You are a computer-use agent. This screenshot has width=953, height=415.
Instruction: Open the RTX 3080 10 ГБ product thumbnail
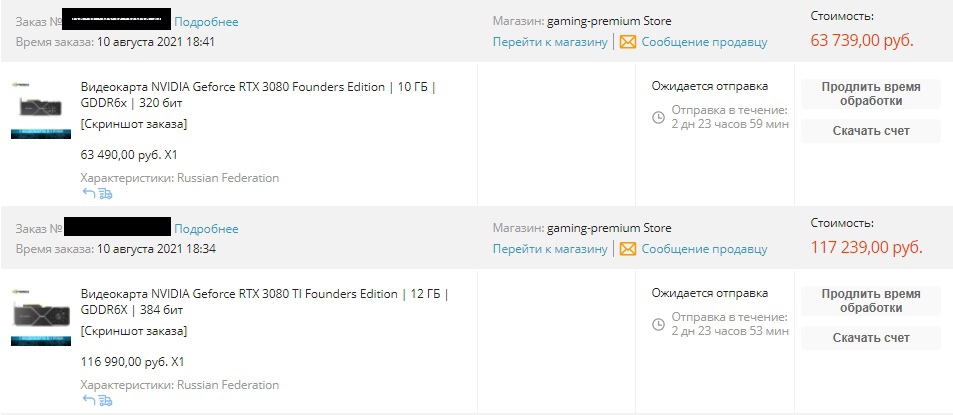[x=40, y=108]
